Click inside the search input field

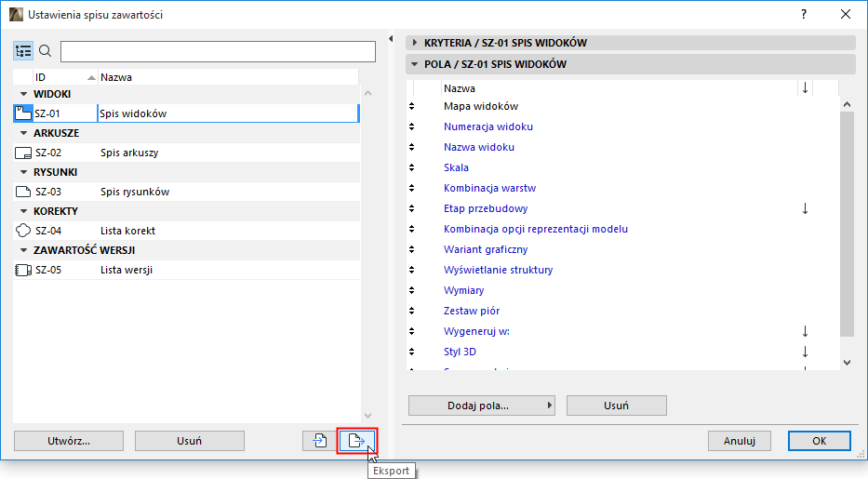pos(218,51)
